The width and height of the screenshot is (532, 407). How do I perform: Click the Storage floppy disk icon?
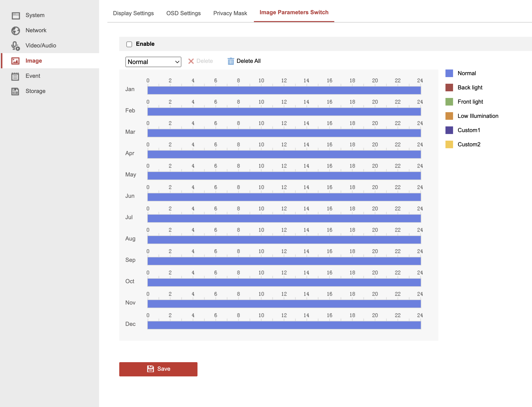tap(15, 91)
